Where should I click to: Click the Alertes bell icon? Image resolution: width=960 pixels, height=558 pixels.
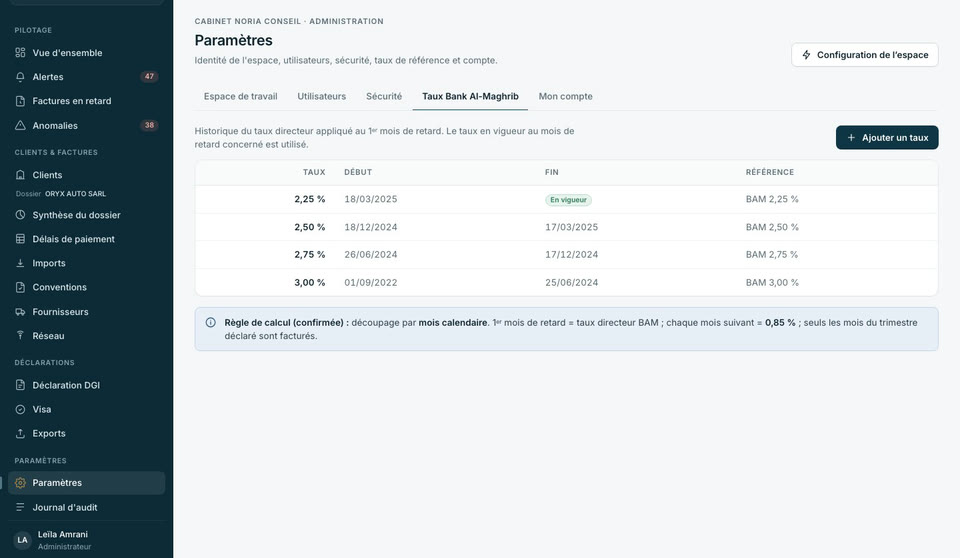[x=20, y=77]
